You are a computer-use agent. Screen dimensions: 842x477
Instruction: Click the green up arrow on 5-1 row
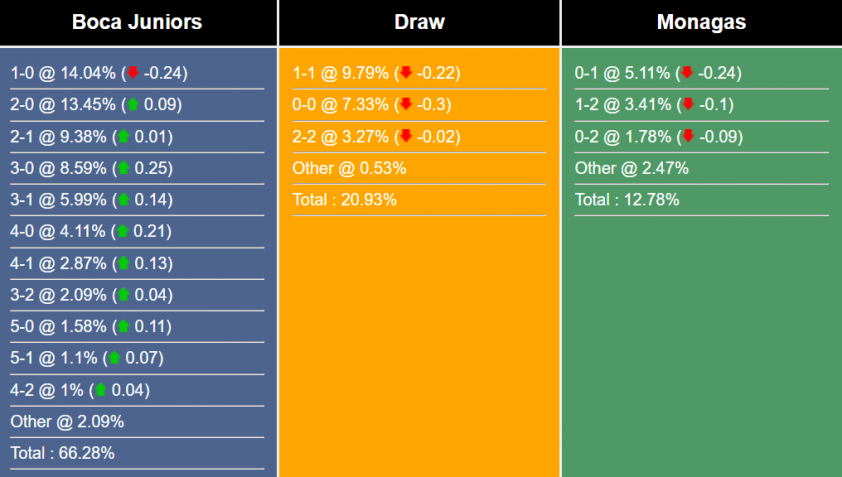tap(115, 358)
